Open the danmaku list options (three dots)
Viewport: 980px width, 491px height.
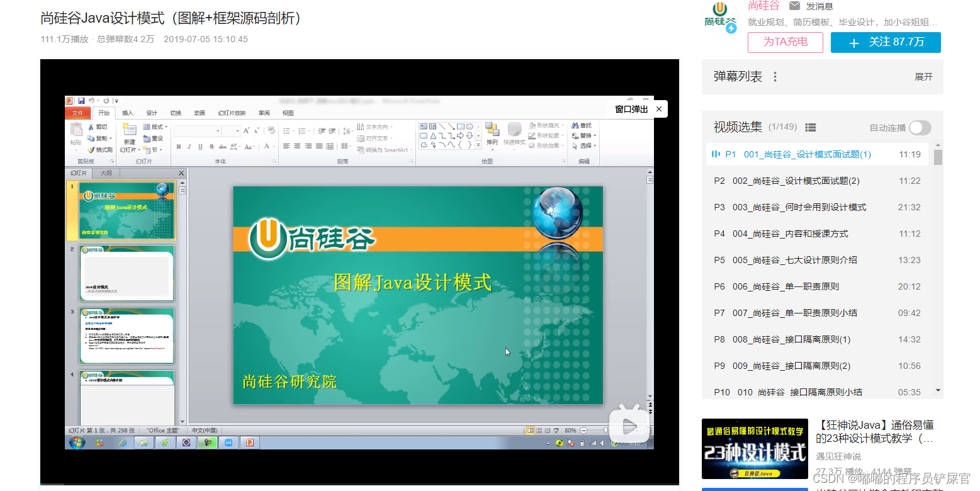tap(775, 77)
